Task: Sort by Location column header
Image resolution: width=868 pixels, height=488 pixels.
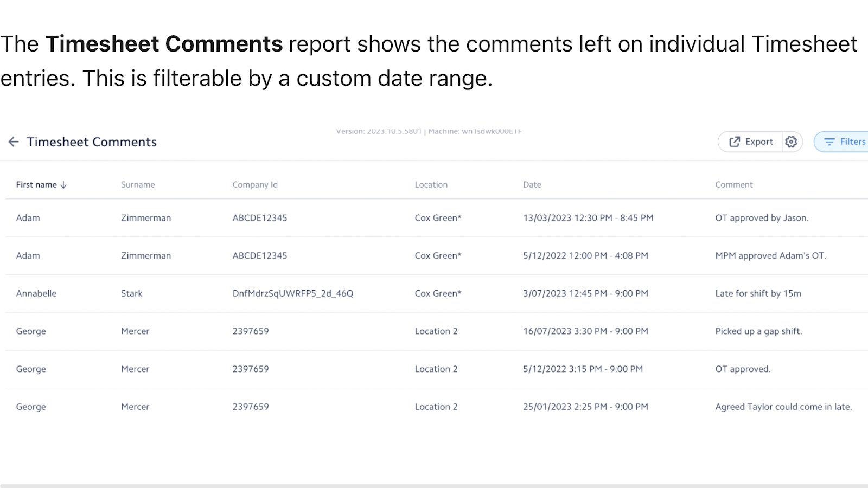Action: [431, 185]
